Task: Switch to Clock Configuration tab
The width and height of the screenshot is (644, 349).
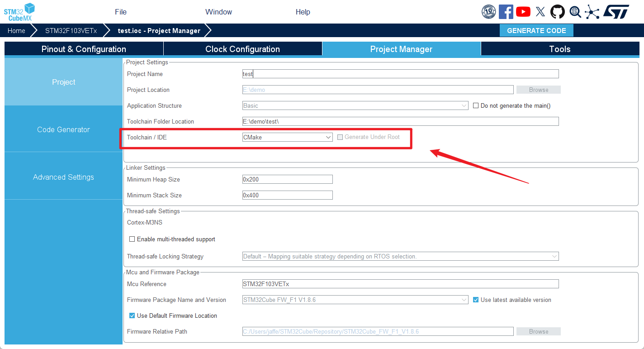Action: [243, 49]
